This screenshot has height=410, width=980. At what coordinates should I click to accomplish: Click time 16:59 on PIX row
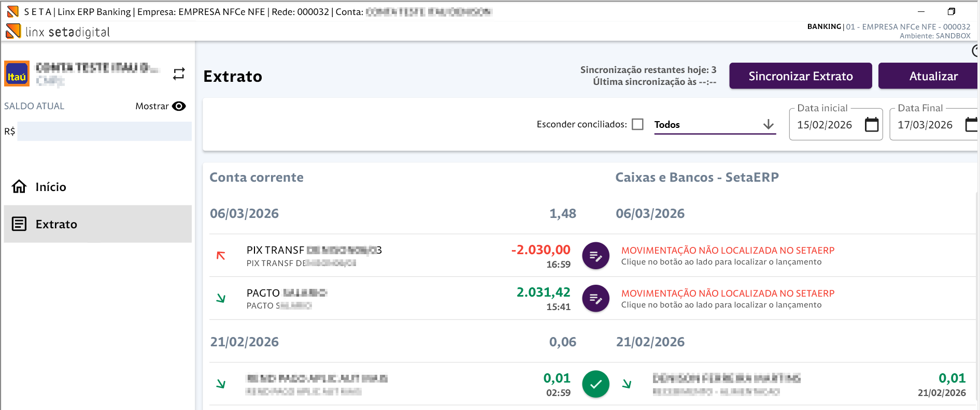click(558, 265)
